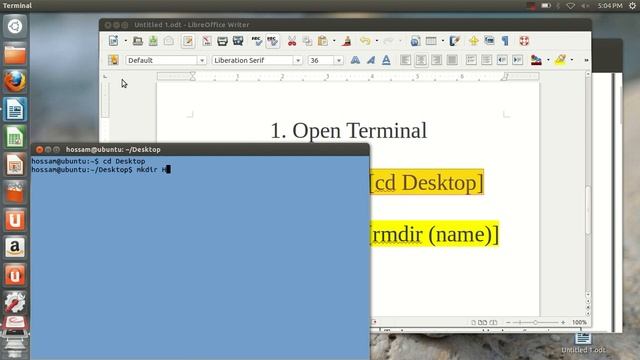Click the yellow Highlighting color icon
640x360 pixels.
point(560,60)
